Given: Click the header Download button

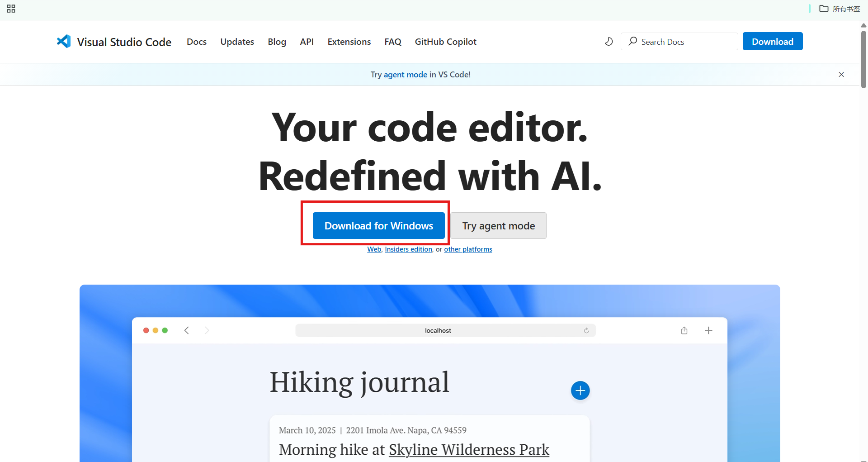Looking at the screenshot, I should (773, 41).
